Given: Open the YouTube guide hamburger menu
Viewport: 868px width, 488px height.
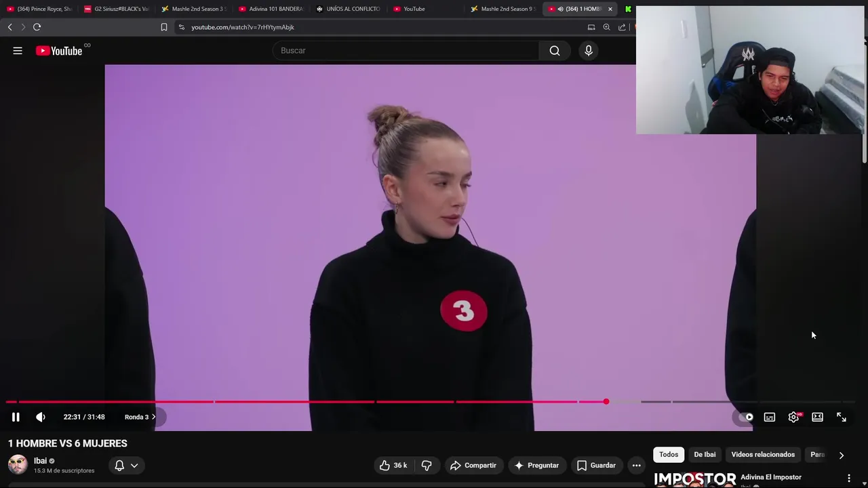Looking at the screenshot, I should click(18, 51).
